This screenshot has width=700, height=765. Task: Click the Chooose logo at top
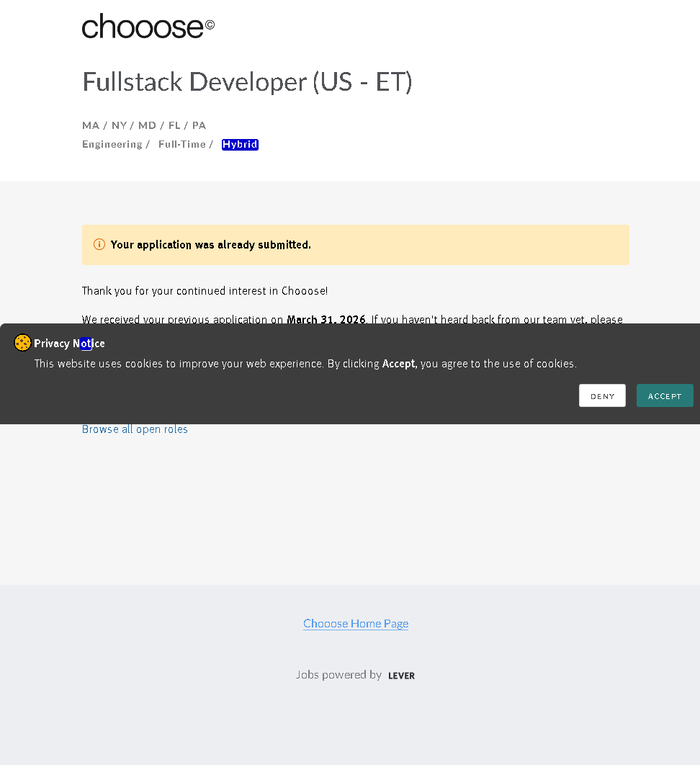coord(143,27)
